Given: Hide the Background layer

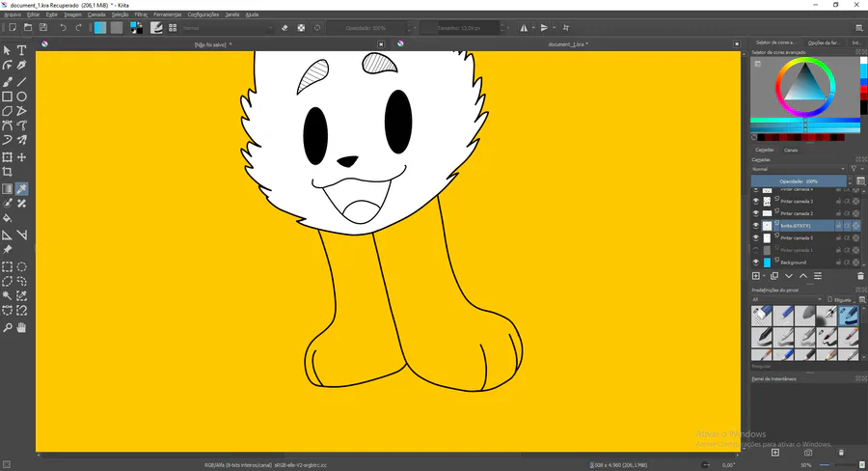Looking at the screenshot, I should (x=755, y=263).
